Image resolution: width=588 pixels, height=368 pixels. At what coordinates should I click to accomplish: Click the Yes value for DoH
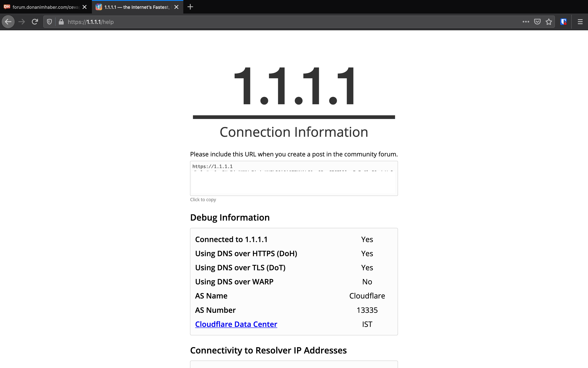pos(367,254)
